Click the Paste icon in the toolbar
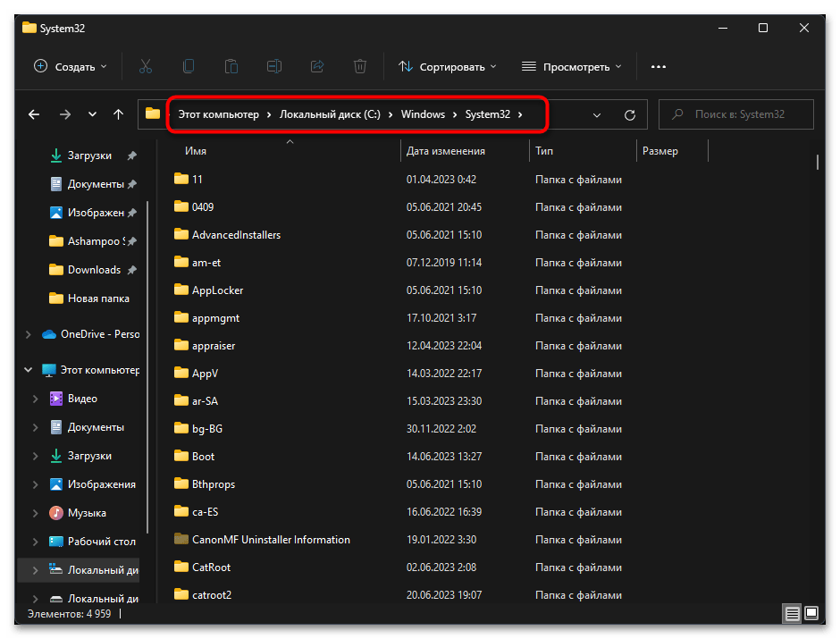This screenshot has height=639, width=840. (x=231, y=66)
